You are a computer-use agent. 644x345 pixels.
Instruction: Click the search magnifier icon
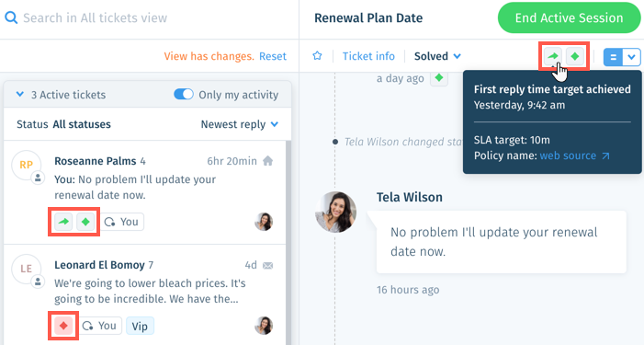click(11, 17)
